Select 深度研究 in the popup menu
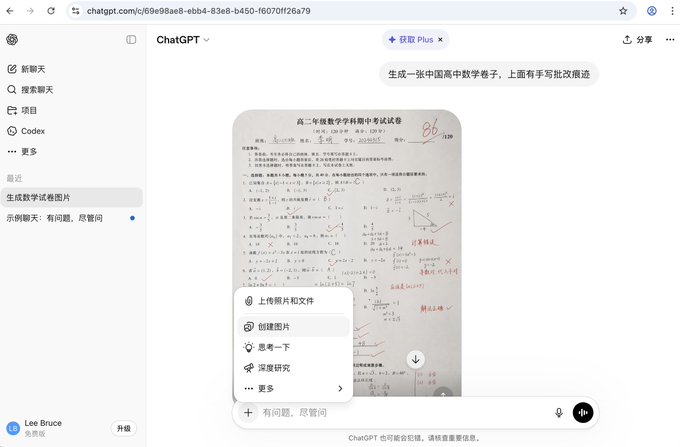Image resolution: width=680 pixels, height=447 pixels. (x=294, y=368)
